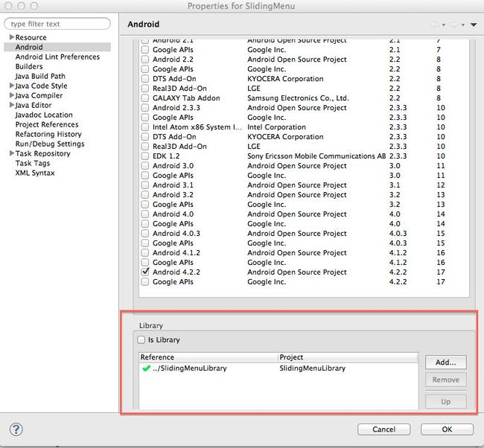The width and height of the screenshot is (484, 448).
Task: Select Android in the properties tree
Action: point(29,47)
